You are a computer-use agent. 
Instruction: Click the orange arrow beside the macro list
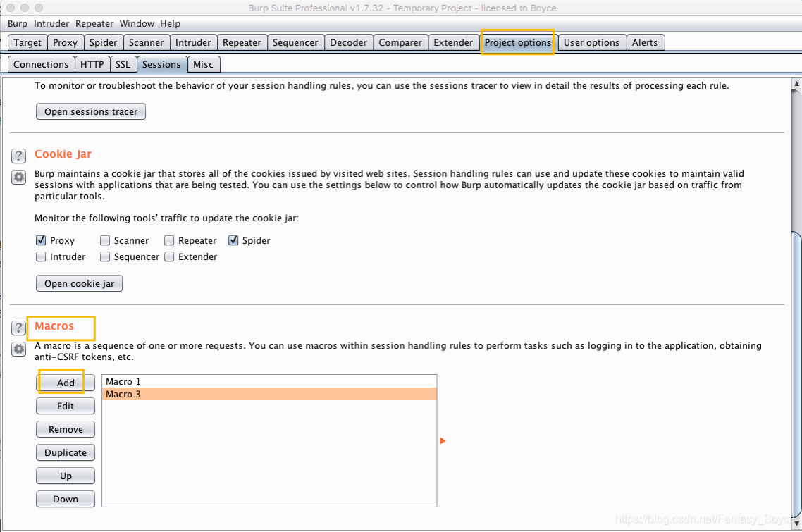coord(443,440)
